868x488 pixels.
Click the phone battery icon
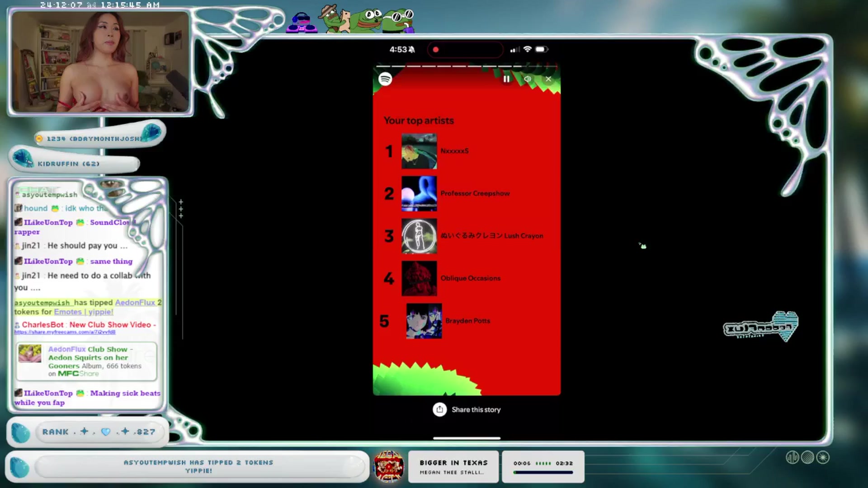pyautogui.click(x=542, y=49)
